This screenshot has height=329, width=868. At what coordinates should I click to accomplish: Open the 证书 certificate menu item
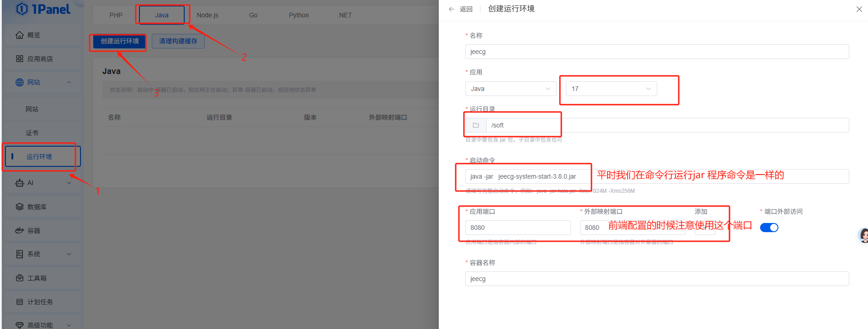(43, 133)
